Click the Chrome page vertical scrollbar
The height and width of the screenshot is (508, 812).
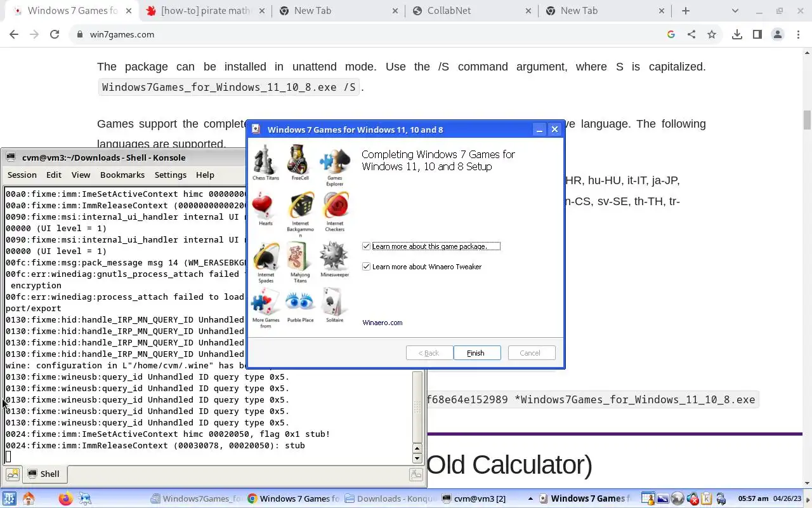coord(807,119)
